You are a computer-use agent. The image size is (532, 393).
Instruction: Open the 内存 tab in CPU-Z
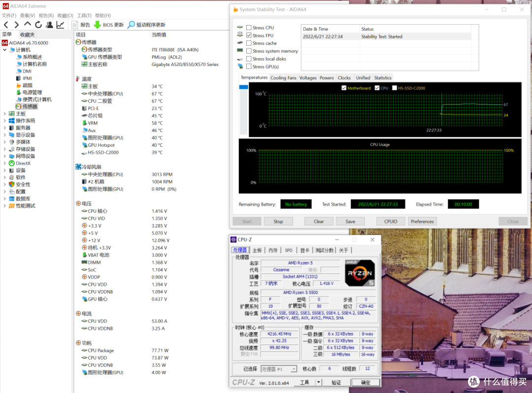point(273,250)
